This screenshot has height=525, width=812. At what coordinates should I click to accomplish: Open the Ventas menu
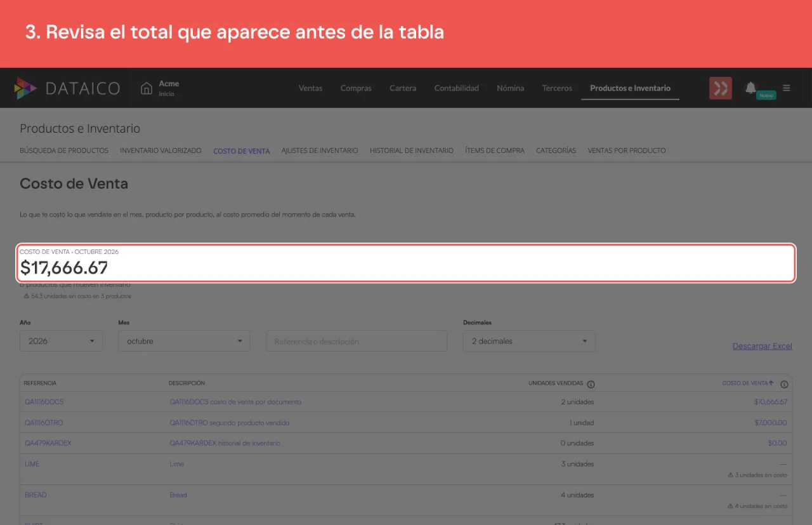[x=311, y=88]
